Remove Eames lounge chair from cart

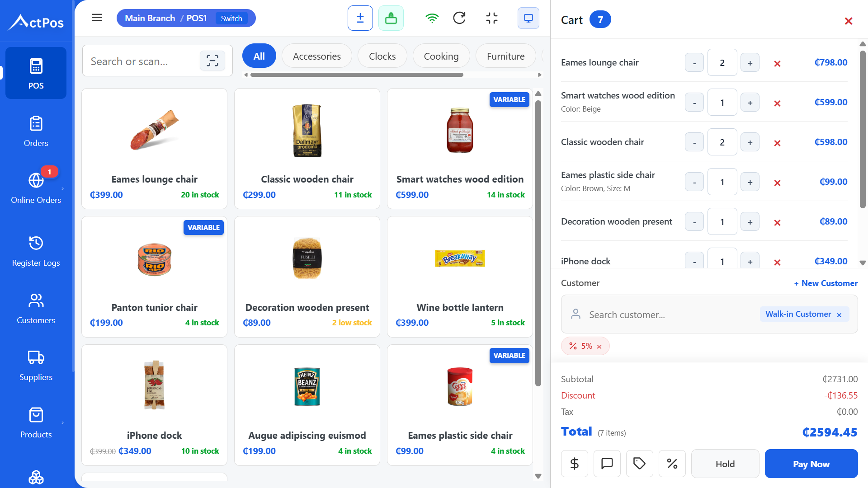pyautogui.click(x=777, y=63)
